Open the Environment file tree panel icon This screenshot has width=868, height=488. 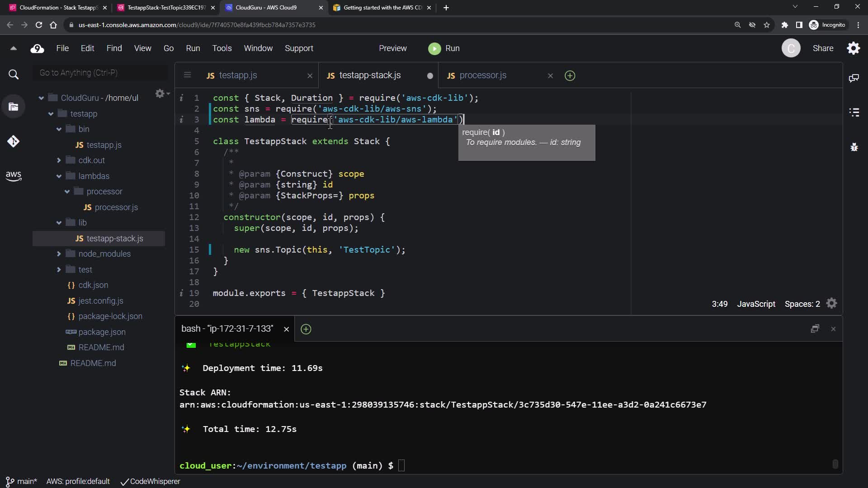13,107
